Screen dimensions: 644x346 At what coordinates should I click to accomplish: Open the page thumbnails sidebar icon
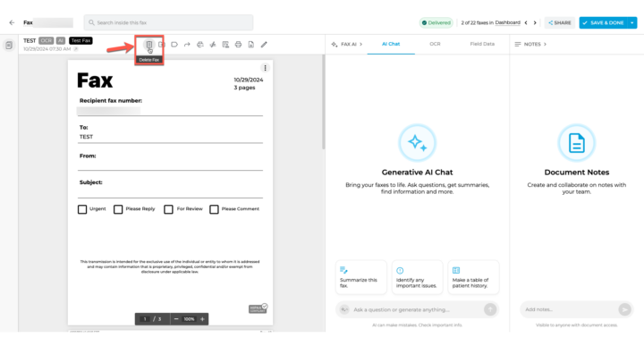[9, 45]
